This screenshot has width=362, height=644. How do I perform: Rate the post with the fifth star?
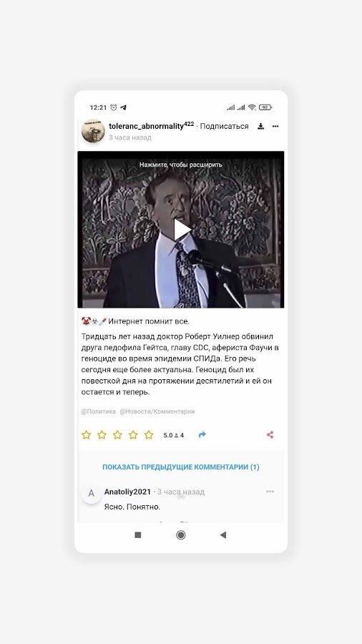(x=149, y=435)
